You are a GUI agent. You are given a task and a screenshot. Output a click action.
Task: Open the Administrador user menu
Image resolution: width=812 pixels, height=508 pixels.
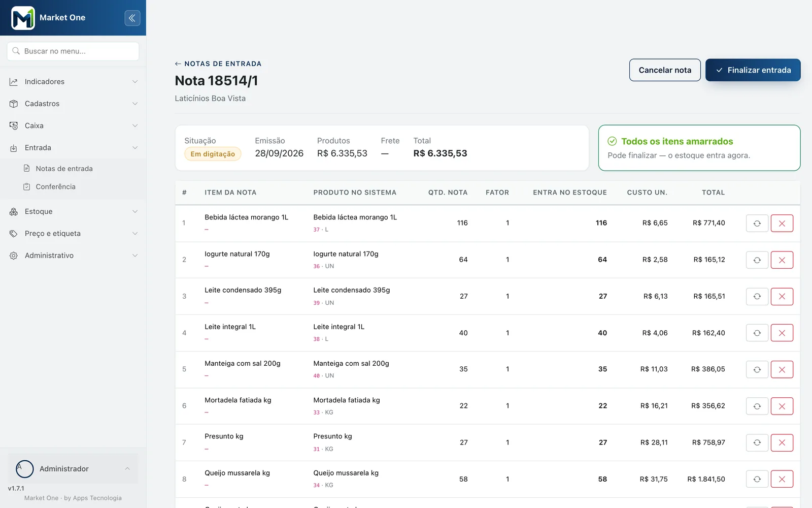(73, 468)
